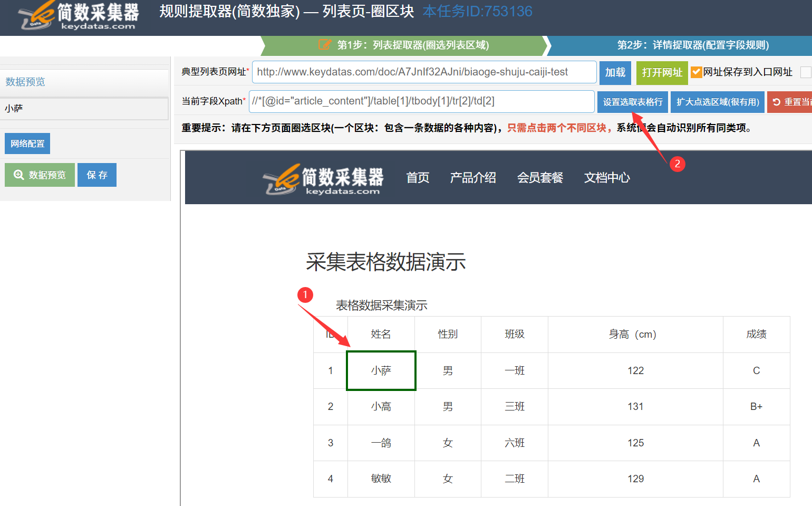Image resolution: width=812 pixels, height=506 pixels.
Task: Open the 网络配置 panel
Action: tap(27, 143)
